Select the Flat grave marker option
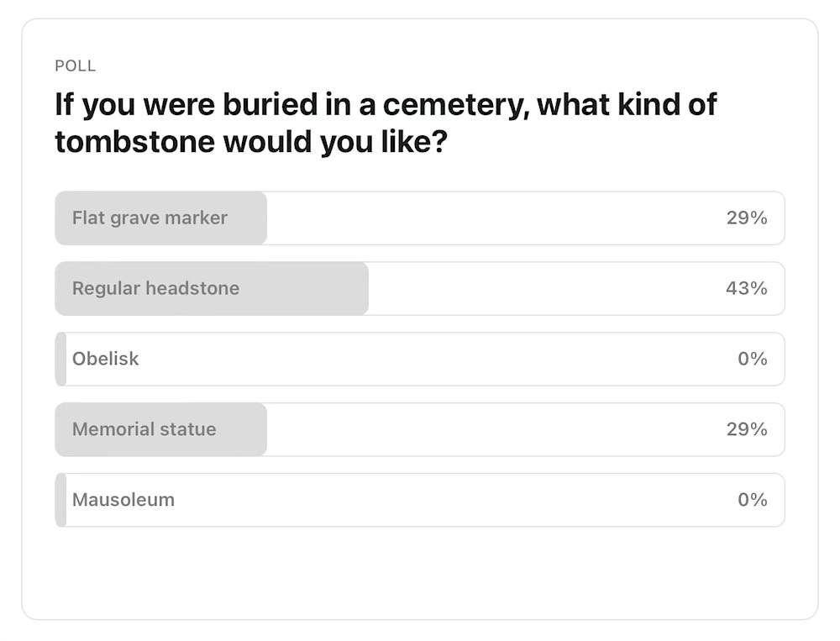 point(419,218)
